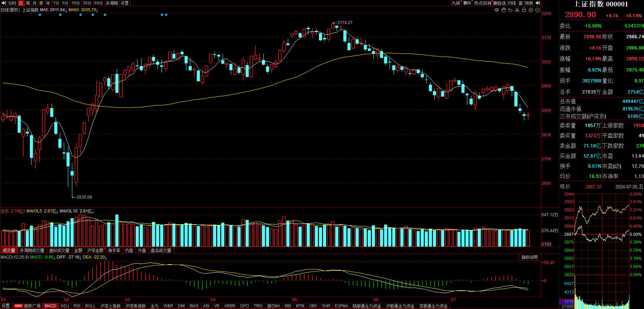Click the undo arrow icon

point(510,10)
